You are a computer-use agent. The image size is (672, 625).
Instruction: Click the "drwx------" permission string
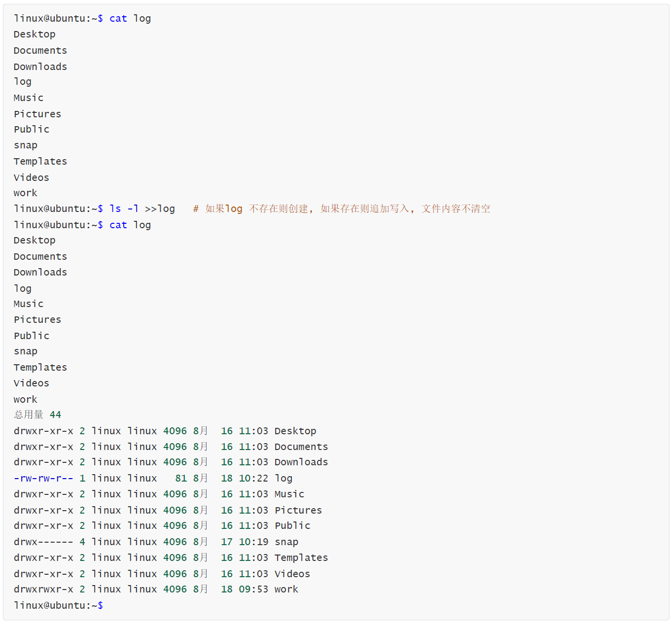43,542
